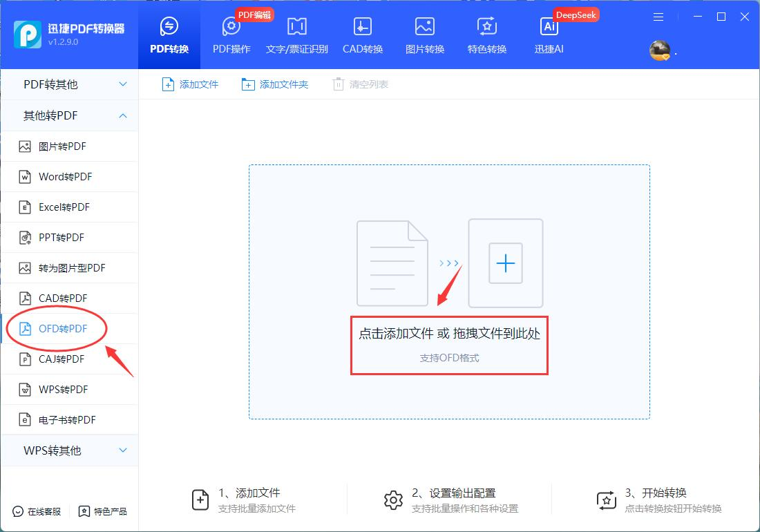This screenshot has width=760, height=532.
Task: Click Word转PDF sidebar icon
Action: click(x=25, y=177)
